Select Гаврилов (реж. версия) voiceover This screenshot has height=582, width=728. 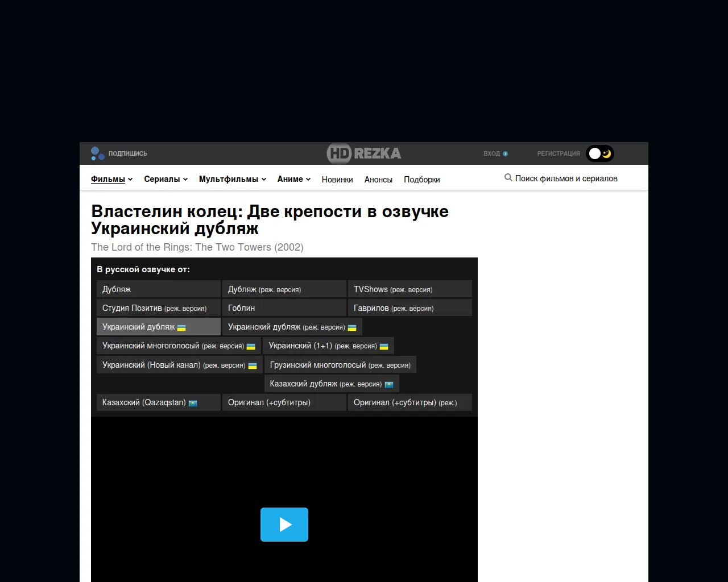(410, 308)
